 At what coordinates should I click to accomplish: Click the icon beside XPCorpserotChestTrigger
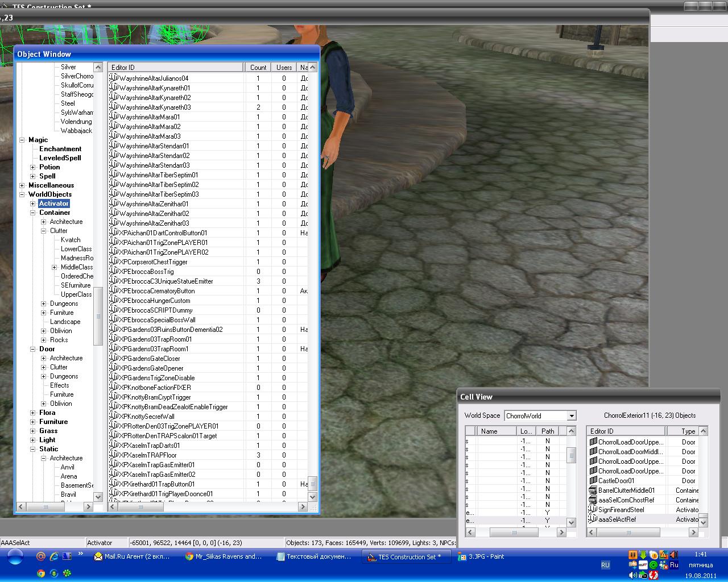114,262
